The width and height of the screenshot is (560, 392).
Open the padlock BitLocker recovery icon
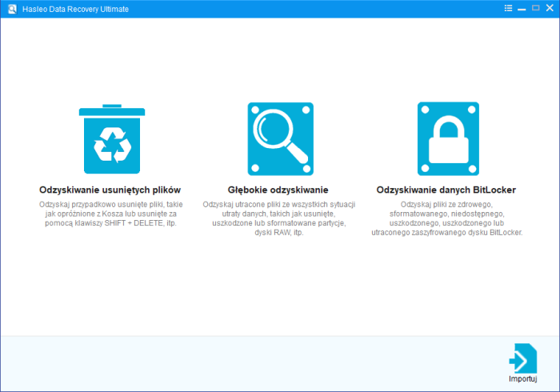(448, 138)
